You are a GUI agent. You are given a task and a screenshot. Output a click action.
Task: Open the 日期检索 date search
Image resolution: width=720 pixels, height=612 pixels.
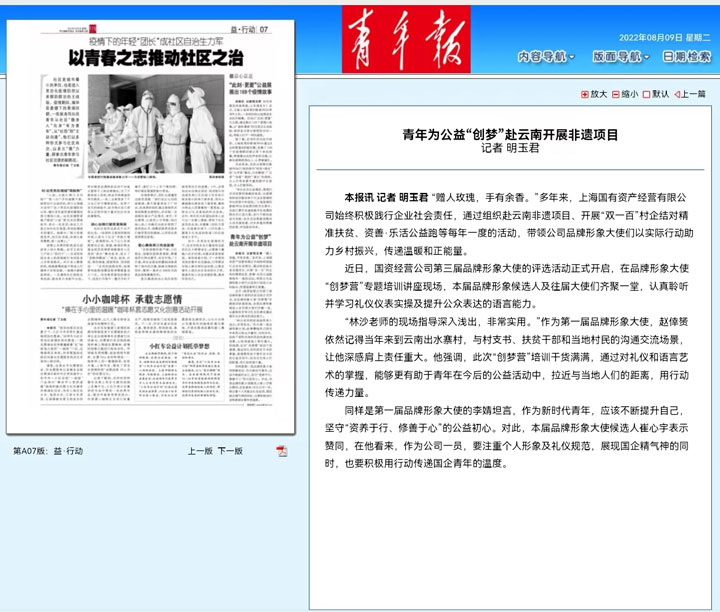pyautogui.click(x=686, y=57)
